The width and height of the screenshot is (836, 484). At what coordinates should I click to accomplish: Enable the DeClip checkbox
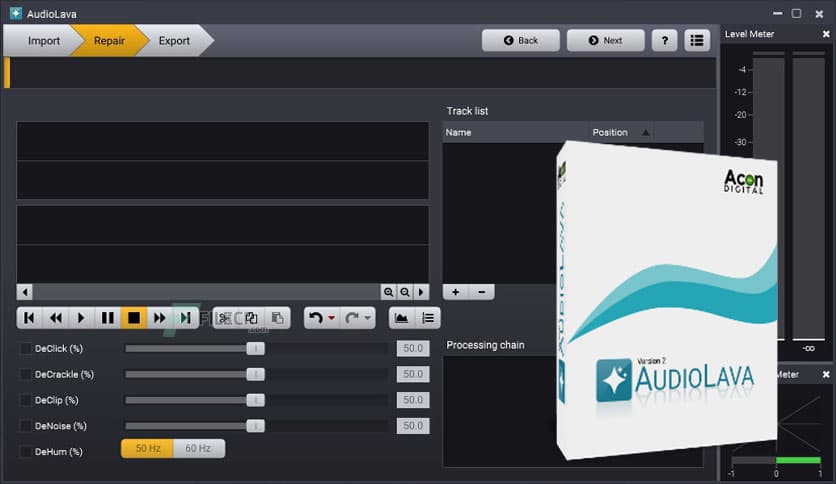26,400
